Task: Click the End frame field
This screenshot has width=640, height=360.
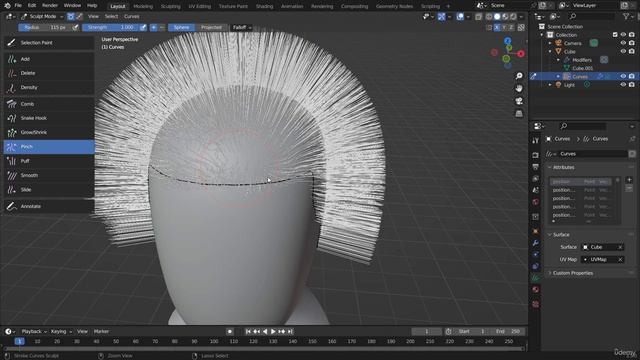Action: 508,331
